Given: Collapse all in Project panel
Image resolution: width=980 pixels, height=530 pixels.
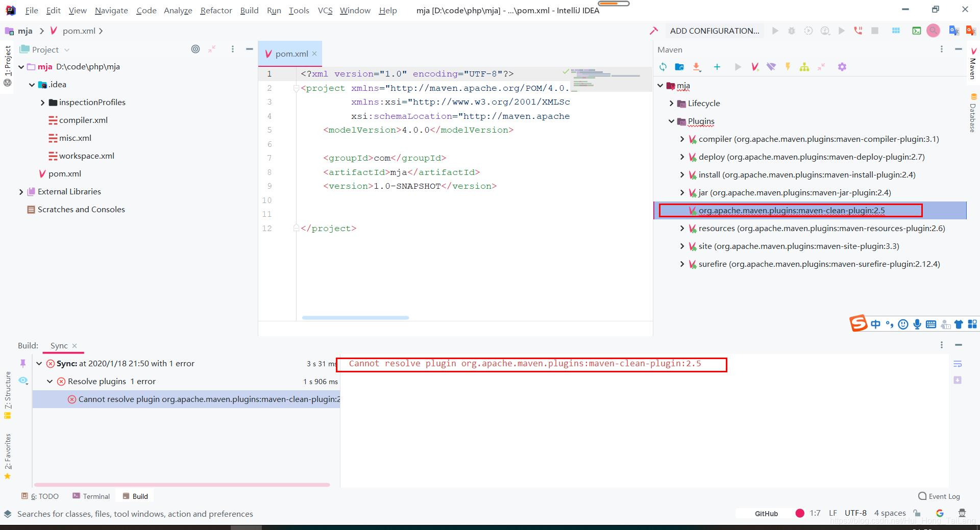Looking at the screenshot, I should pyautogui.click(x=212, y=49).
